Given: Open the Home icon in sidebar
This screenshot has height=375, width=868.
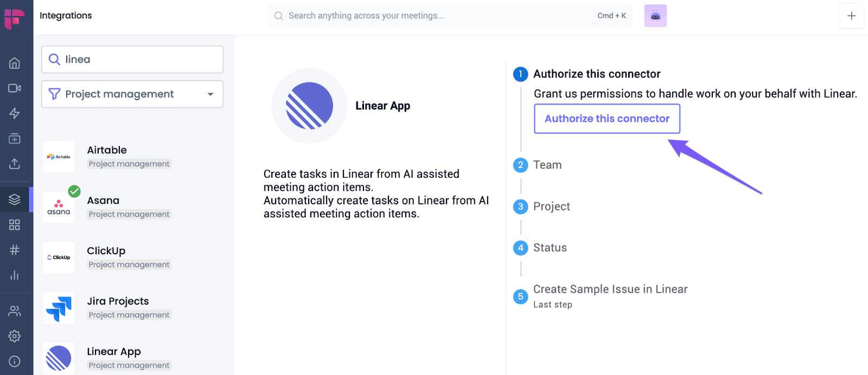Looking at the screenshot, I should click(15, 63).
